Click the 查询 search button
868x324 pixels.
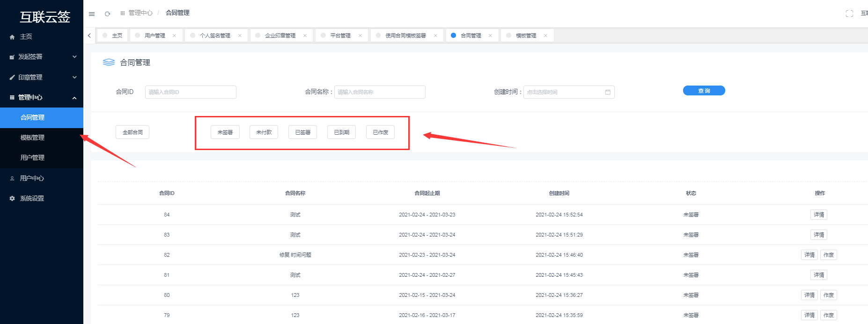[704, 91]
